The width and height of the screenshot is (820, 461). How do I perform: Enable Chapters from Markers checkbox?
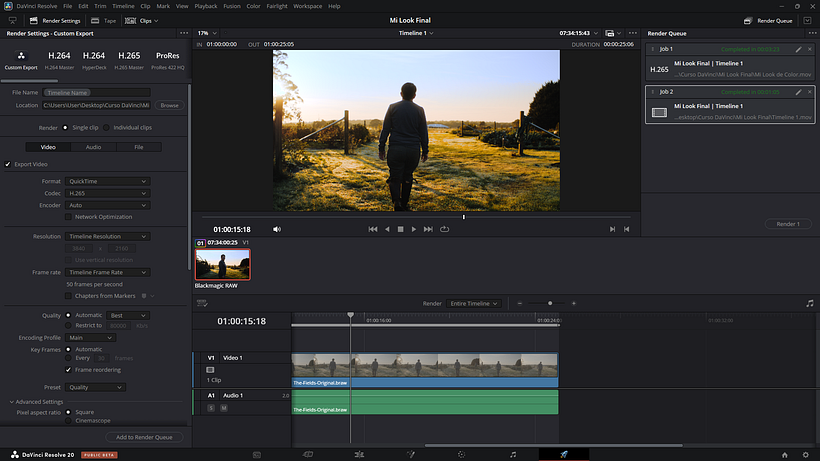click(x=68, y=296)
